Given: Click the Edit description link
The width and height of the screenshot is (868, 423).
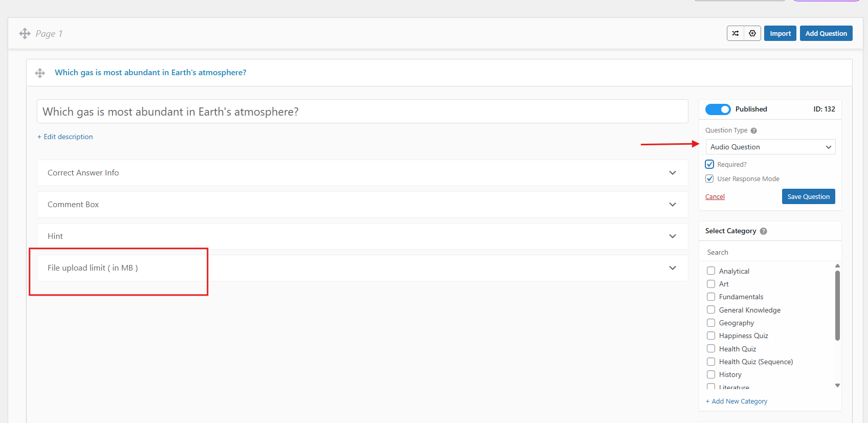Looking at the screenshot, I should point(65,137).
